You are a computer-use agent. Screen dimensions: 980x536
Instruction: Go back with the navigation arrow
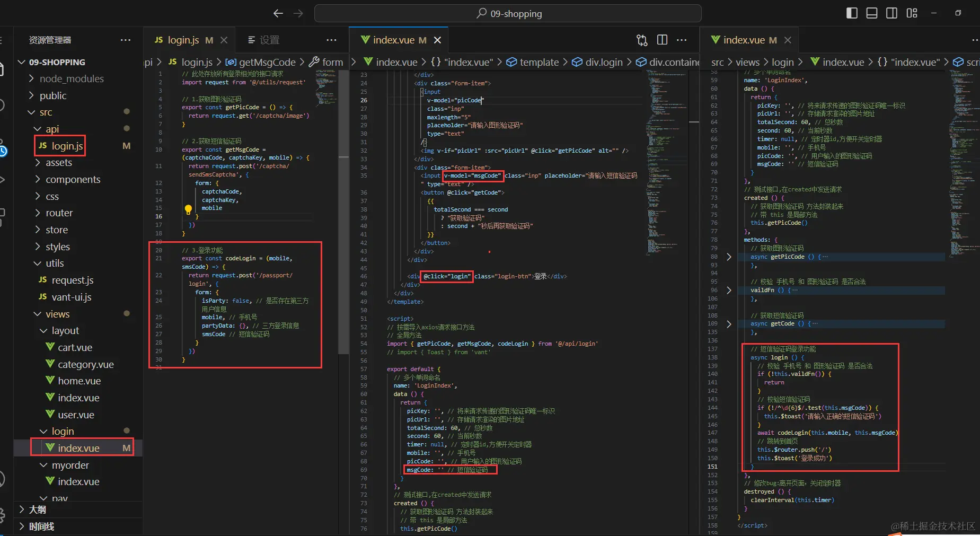278,13
